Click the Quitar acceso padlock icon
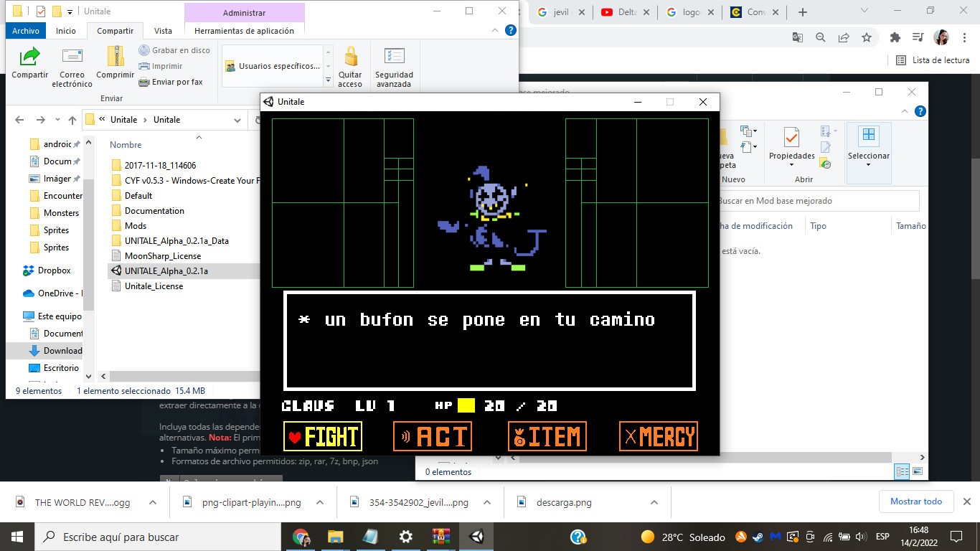This screenshot has width=980, height=551. pyautogui.click(x=350, y=67)
